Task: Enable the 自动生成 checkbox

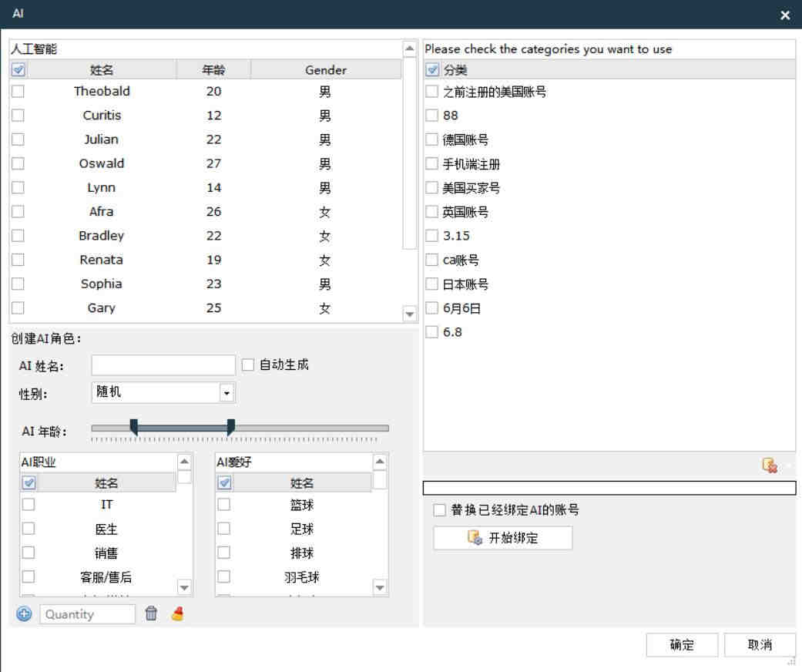Action: 248,365
